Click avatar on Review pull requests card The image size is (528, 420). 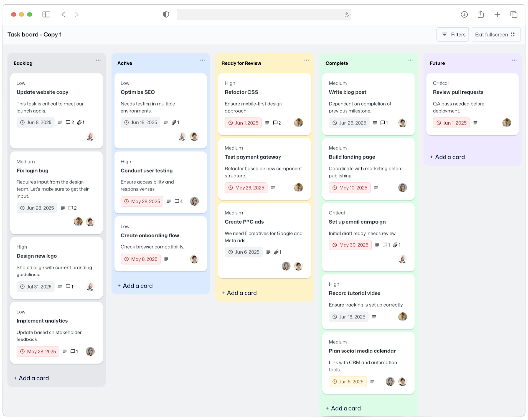coord(507,123)
